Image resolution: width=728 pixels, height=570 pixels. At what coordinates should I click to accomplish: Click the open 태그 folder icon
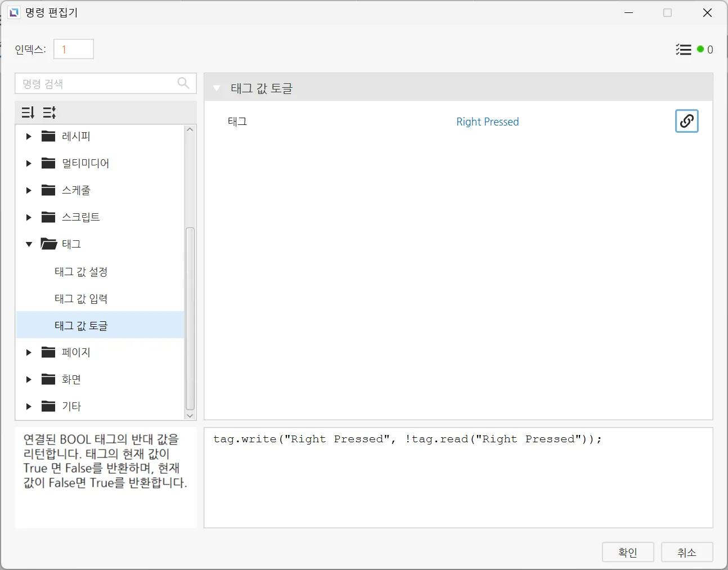(49, 244)
